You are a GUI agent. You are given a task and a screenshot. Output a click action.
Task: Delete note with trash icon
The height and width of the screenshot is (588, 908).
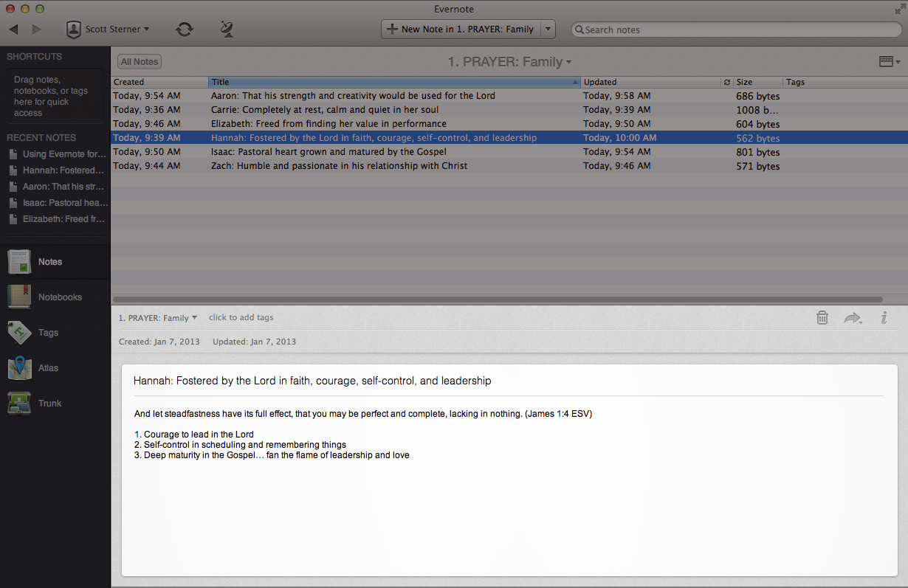[x=822, y=318]
